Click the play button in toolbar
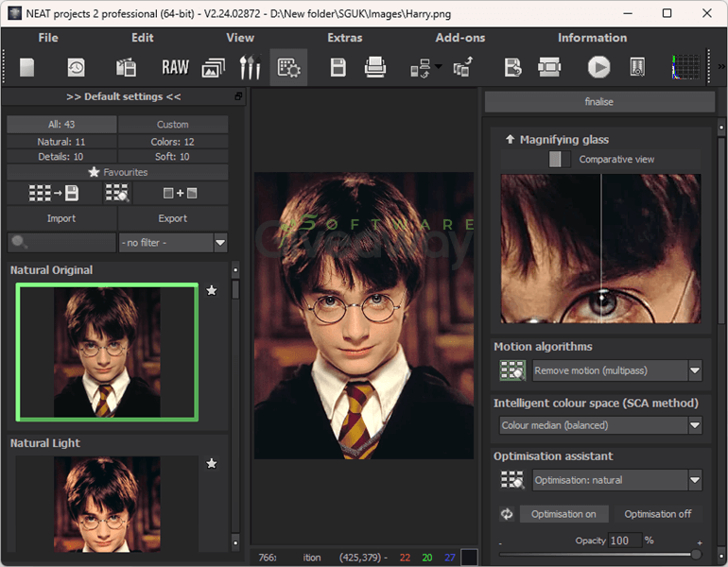This screenshot has height=567, width=728. 598,68
